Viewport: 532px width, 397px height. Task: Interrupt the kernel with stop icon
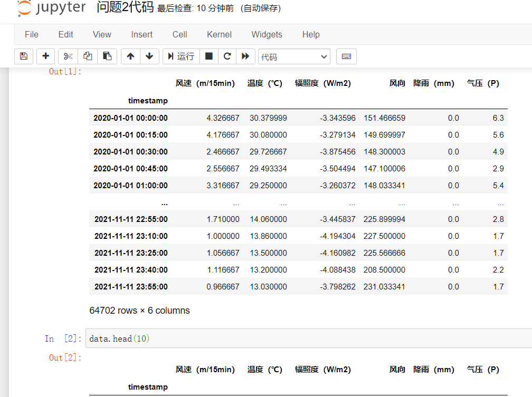coord(209,56)
